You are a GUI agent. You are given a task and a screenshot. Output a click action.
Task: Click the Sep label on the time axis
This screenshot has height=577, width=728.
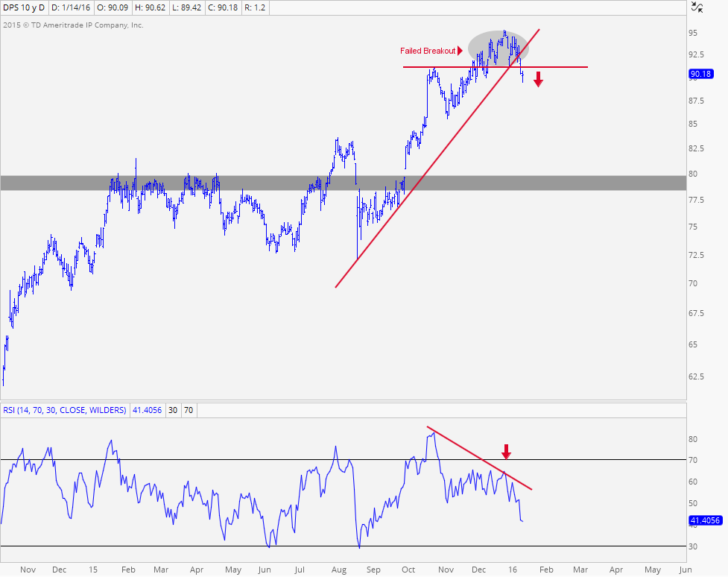373,570
